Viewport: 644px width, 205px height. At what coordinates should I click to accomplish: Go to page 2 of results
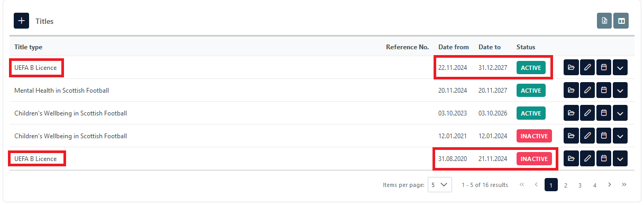pyautogui.click(x=565, y=185)
